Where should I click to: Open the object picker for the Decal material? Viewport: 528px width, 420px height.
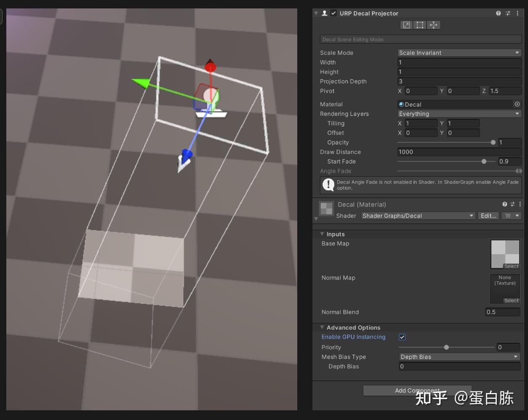tap(517, 104)
